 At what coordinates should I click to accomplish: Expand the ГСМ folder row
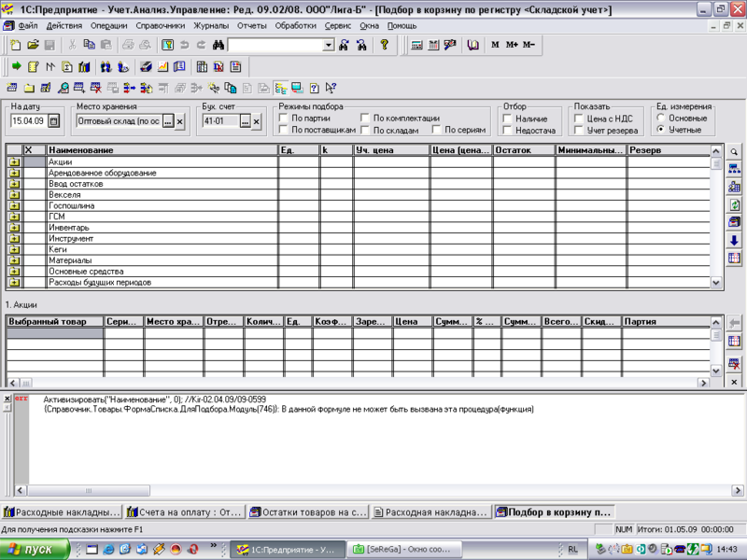(14, 217)
